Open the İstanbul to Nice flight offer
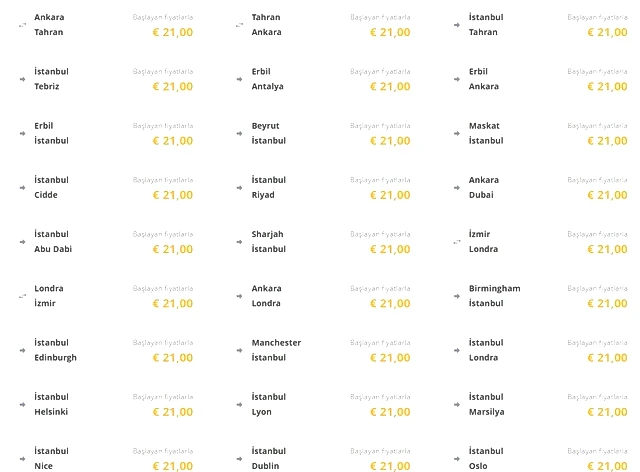640x472 pixels. coord(106,459)
